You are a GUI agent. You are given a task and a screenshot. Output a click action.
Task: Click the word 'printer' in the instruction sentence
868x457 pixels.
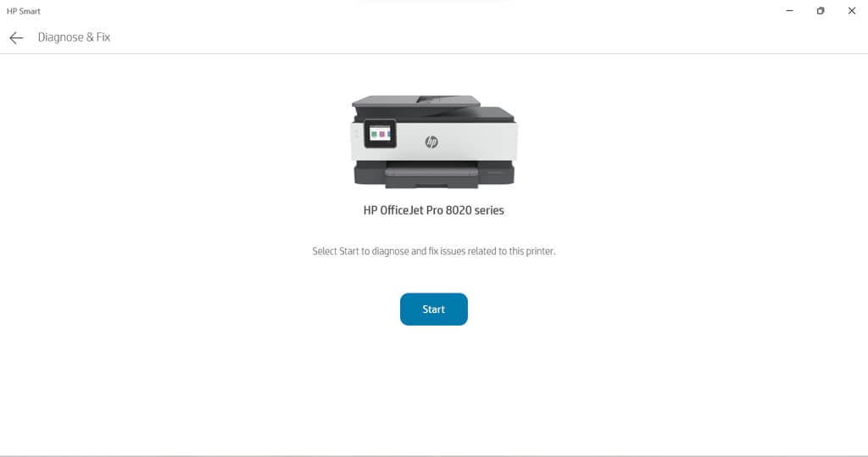[x=539, y=251]
